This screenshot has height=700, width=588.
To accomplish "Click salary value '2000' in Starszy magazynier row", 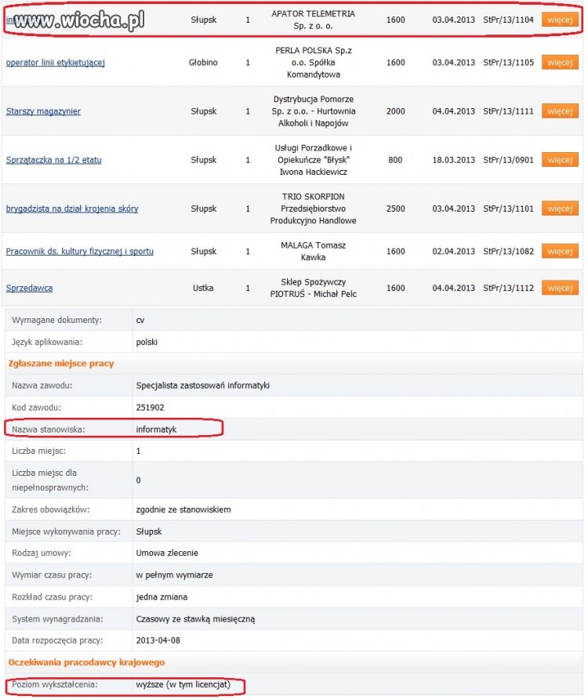I will pos(396,111).
